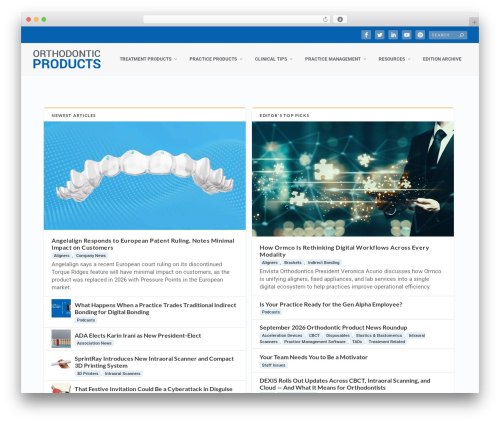Select the Elastics & Elastomerics tag
Viewport: 500px width, 423px height.
[379, 335]
